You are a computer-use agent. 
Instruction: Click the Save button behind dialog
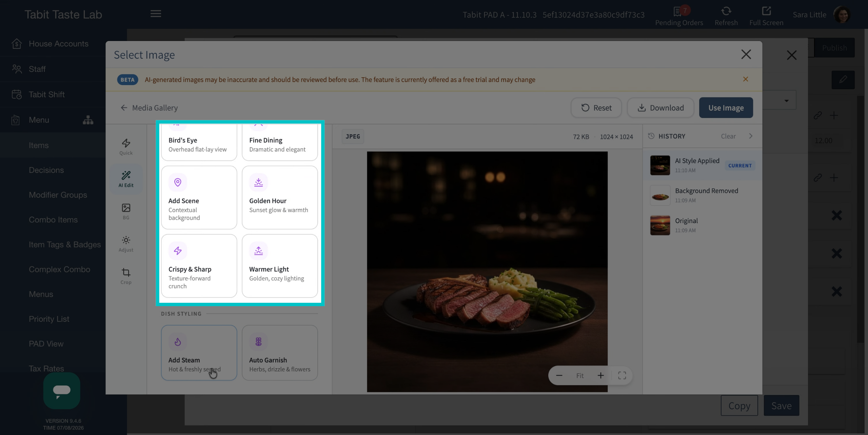(x=781, y=406)
